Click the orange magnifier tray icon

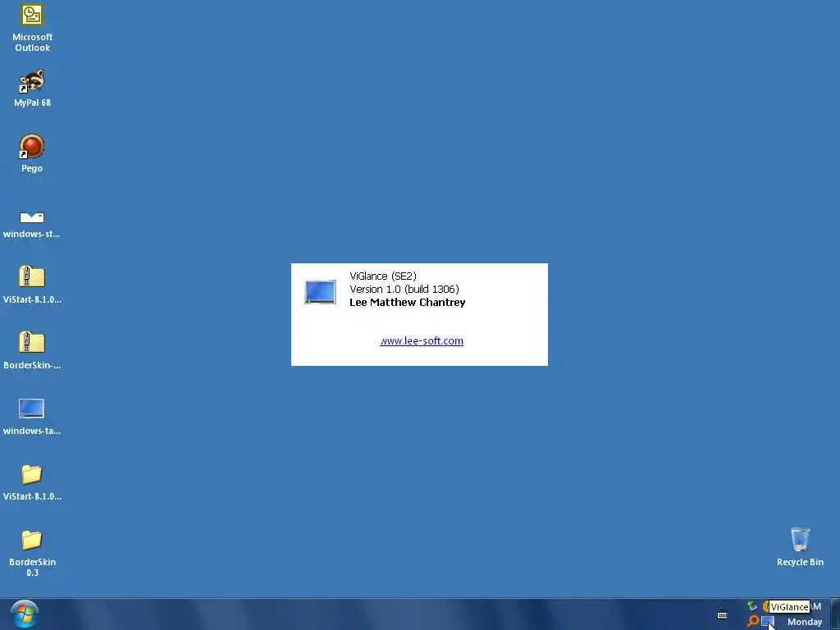click(753, 622)
